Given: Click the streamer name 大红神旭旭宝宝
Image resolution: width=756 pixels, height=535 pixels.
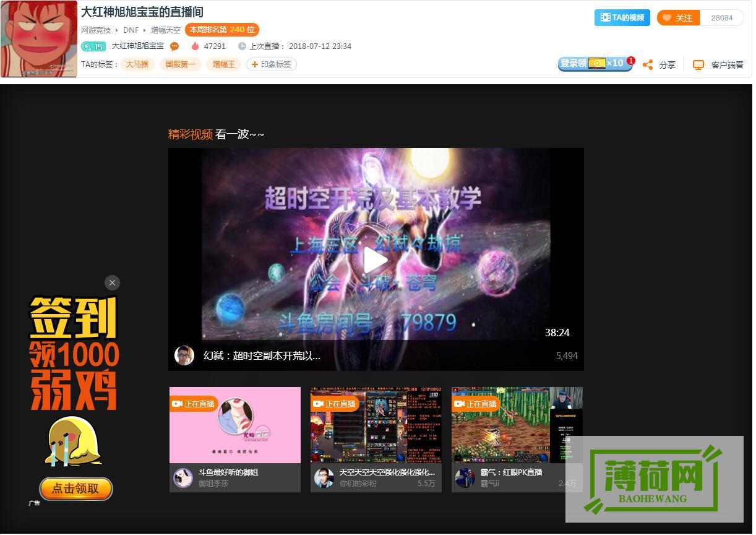Looking at the screenshot, I should tap(138, 46).
